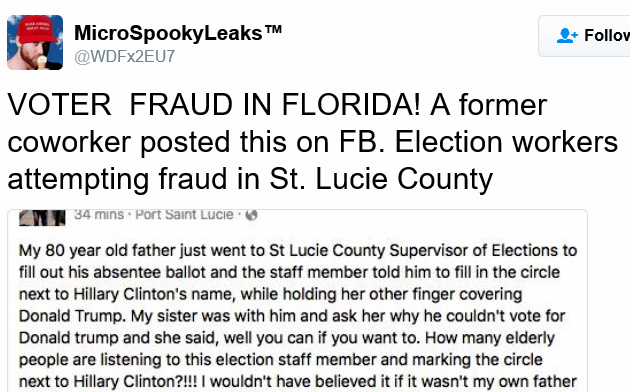
Task: Click the red hat in the avatar
Action: click(x=37, y=29)
